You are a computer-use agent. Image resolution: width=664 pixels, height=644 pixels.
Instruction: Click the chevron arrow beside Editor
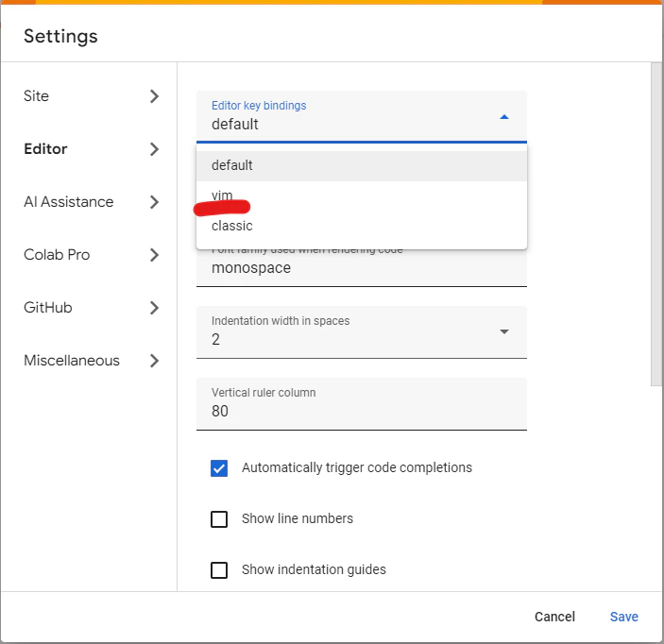(155, 149)
